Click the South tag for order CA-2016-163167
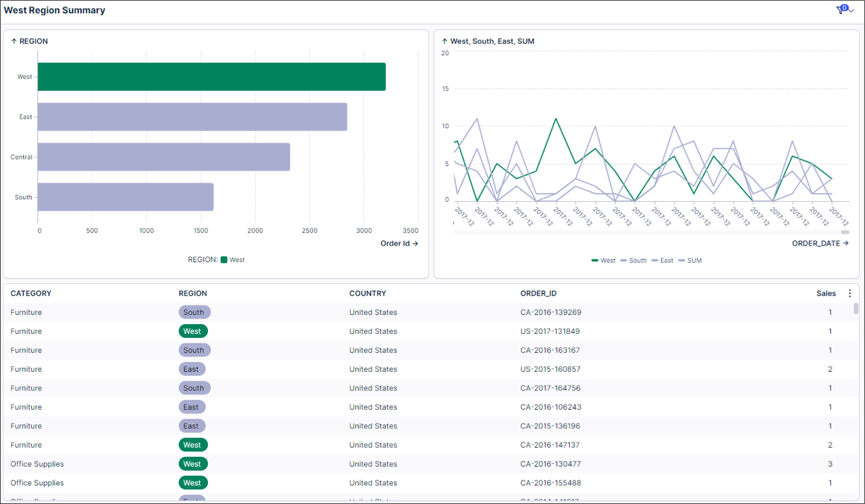 click(x=195, y=350)
